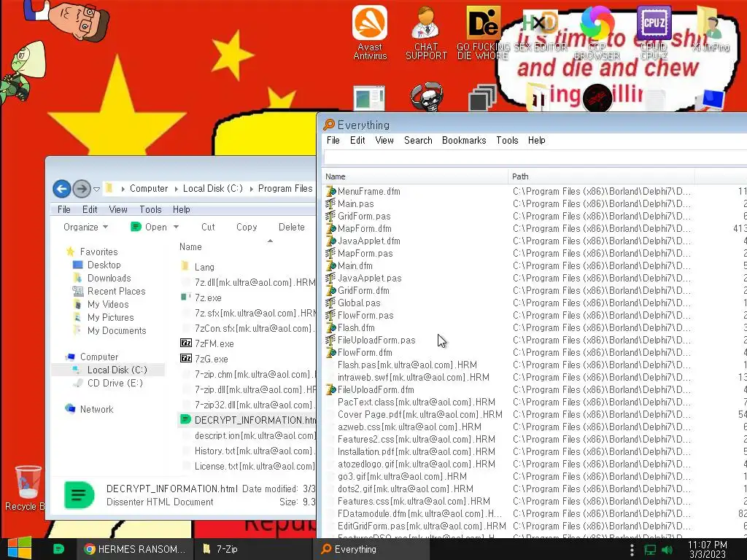Open Everything Edit menu
Viewport: 747px width, 560px height.
pyautogui.click(x=357, y=141)
